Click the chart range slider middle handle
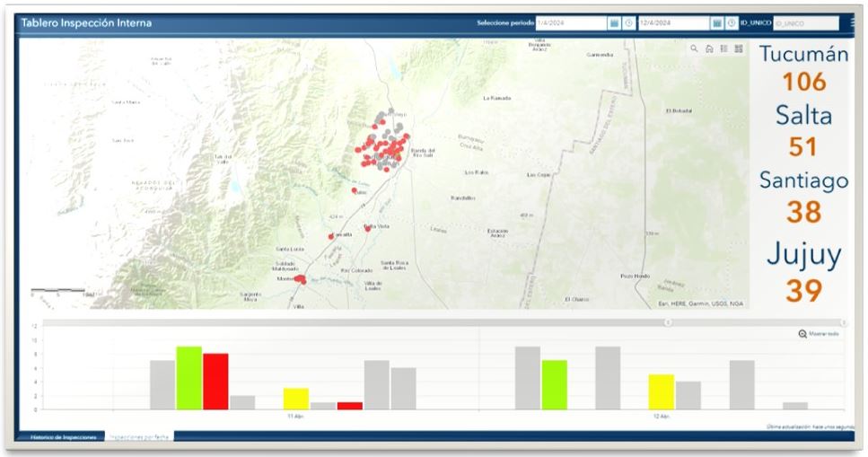The image size is (868, 457). tap(667, 321)
